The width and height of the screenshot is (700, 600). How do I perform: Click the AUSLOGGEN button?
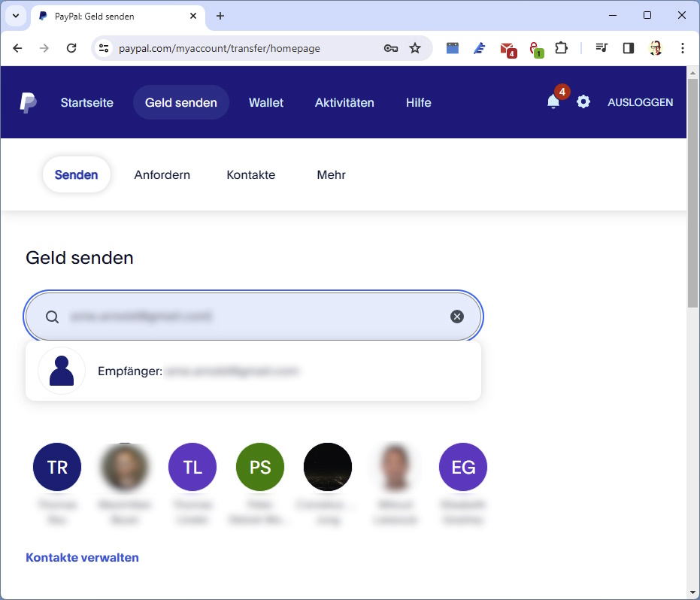tap(640, 102)
